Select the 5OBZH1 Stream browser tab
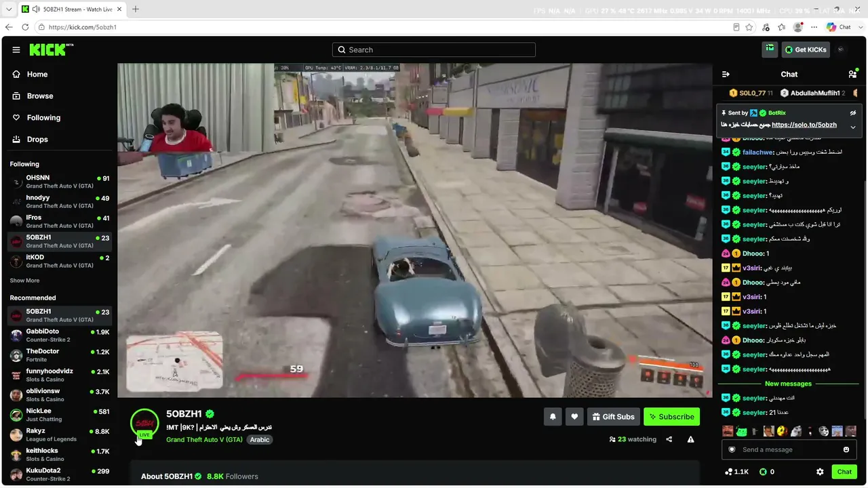 [71, 9]
